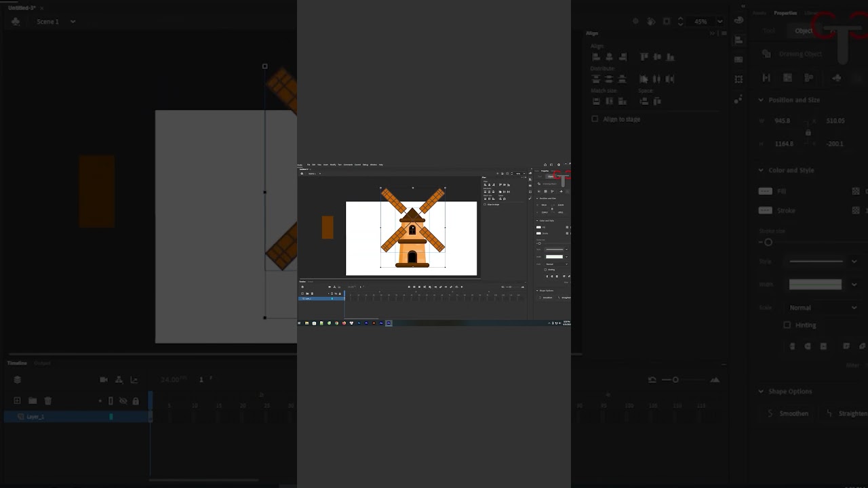Toggle width-height lock in Position and Size
The image size is (868, 488).
808,132
